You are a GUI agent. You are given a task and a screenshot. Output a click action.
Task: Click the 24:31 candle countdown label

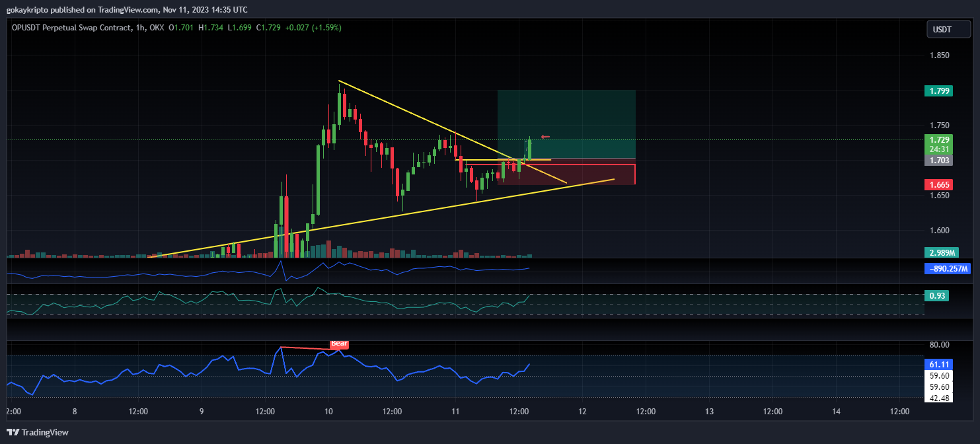(x=938, y=149)
